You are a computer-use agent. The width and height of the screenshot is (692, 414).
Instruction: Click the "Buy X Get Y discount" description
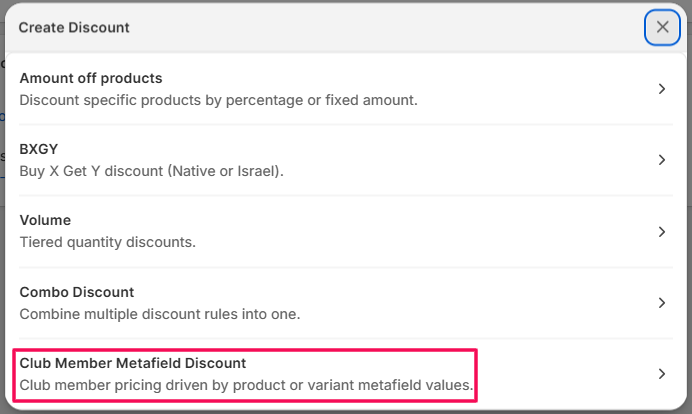click(152, 171)
